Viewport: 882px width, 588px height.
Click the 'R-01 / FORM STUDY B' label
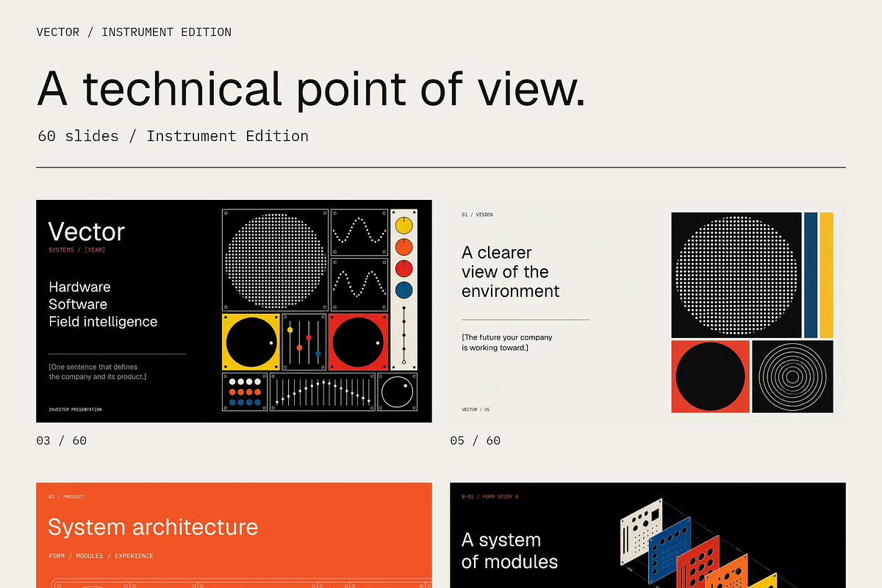(490, 497)
